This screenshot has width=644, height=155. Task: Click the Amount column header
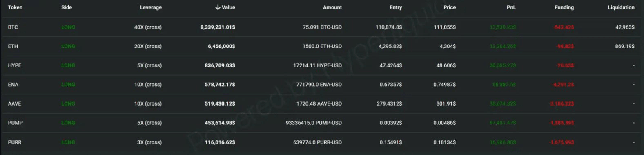[332, 7]
